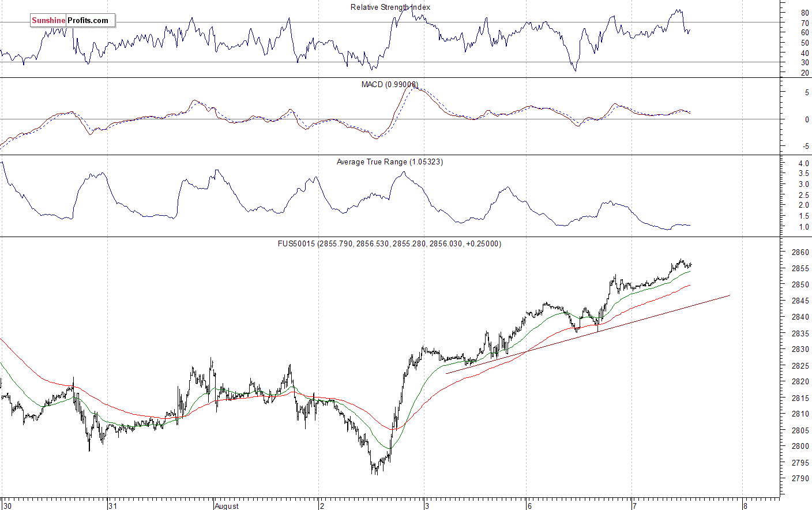
Task: Click the 2810 price axis value
Action: click(800, 414)
